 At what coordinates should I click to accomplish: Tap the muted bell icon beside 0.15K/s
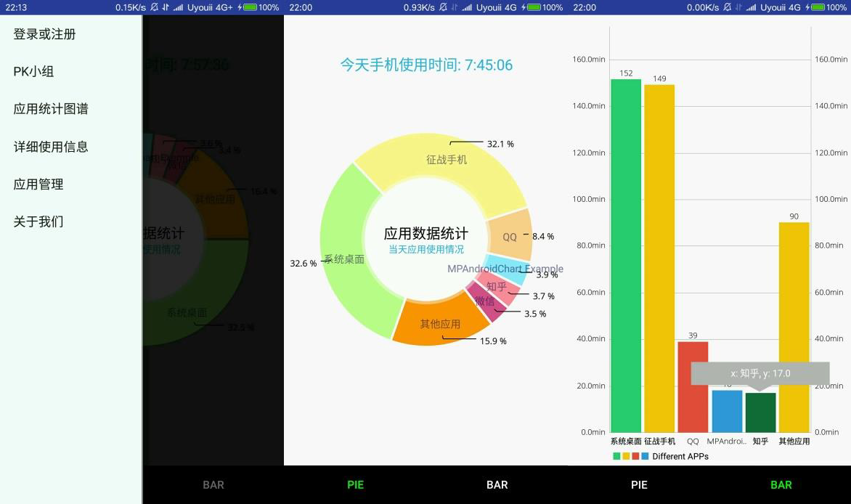154,7
